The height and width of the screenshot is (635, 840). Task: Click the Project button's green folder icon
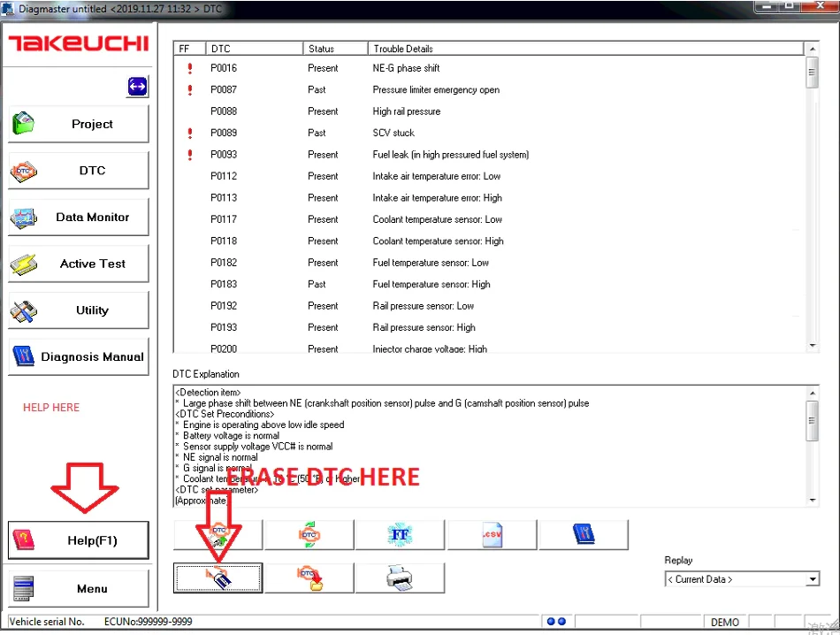click(x=24, y=123)
